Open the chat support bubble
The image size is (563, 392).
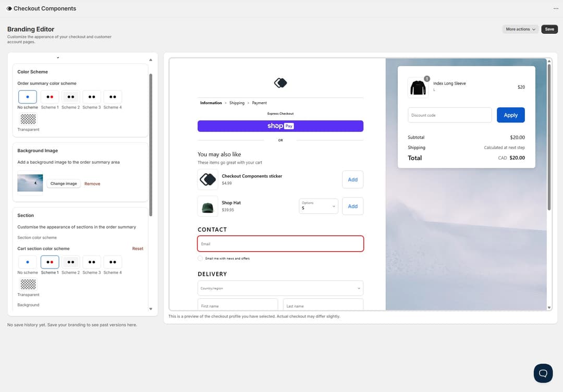543,373
